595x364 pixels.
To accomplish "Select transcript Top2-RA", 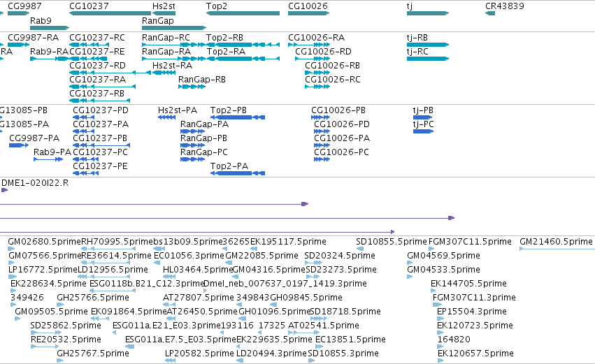I will tap(243, 59).
